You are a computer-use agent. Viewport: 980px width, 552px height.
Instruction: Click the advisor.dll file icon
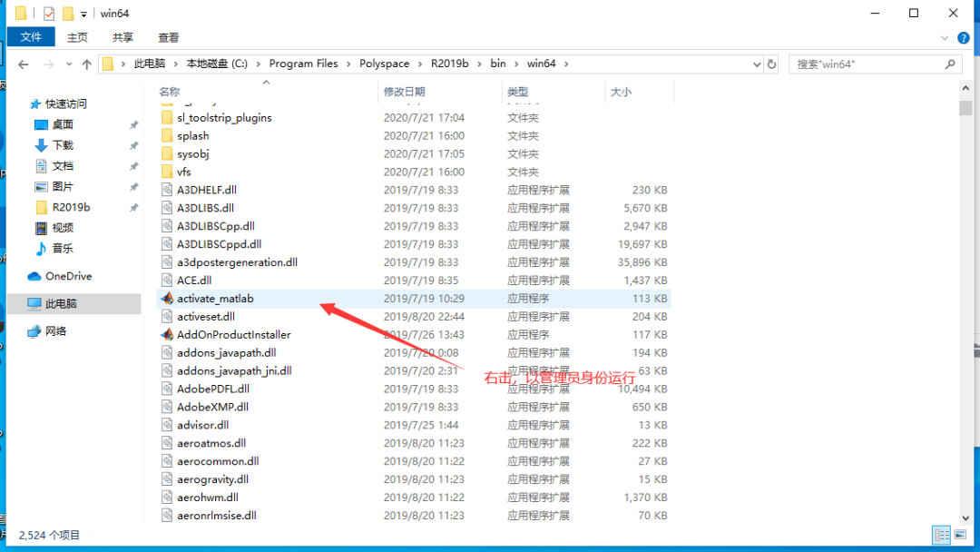click(167, 425)
